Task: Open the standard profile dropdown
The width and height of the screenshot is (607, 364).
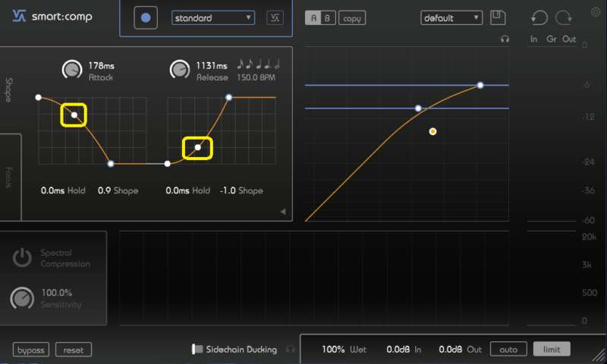Action: [213, 17]
